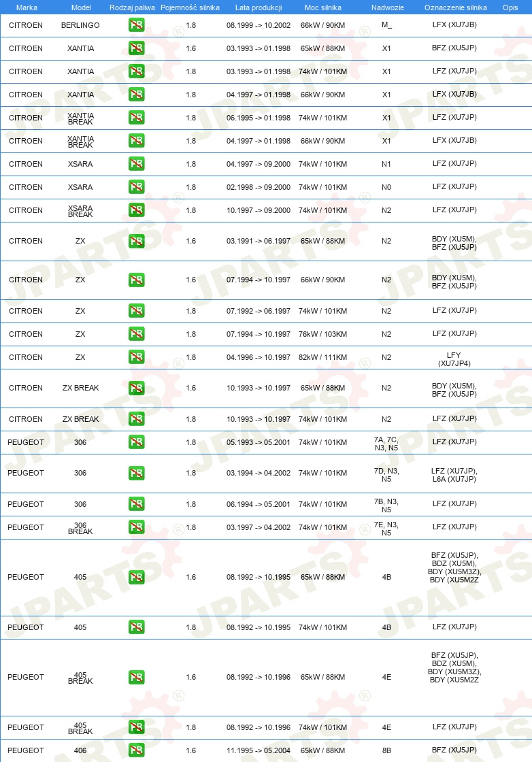Click the 7B, N3, N5 body codes
This screenshot has width=532, height=762.
pyautogui.click(x=386, y=506)
